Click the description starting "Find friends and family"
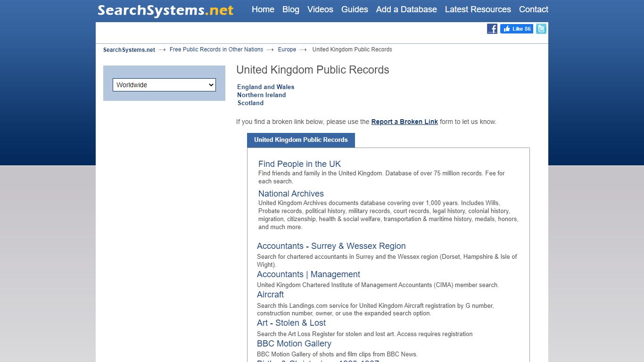Image resolution: width=644 pixels, height=362 pixels. pyautogui.click(x=381, y=177)
